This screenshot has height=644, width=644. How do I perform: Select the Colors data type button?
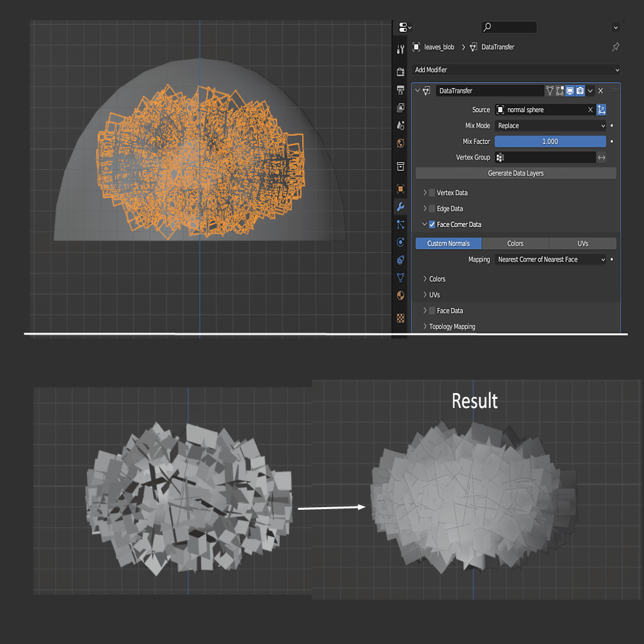click(516, 244)
